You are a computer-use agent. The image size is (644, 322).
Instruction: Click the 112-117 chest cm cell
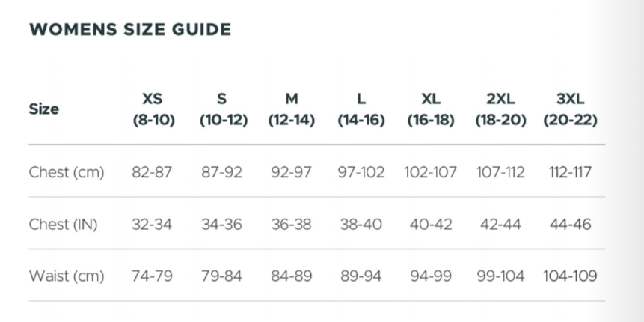(570, 172)
